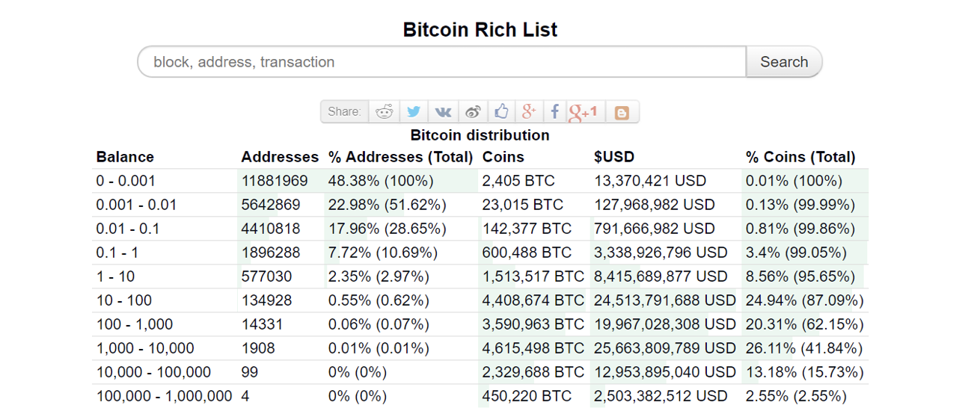Click the Bitcoin Rich List heading
This screenshot has height=420, width=980.
coord(480,30)
